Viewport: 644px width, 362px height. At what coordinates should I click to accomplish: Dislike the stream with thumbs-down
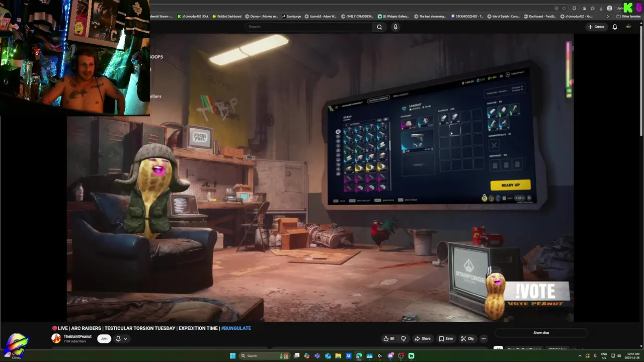[403, 338]
